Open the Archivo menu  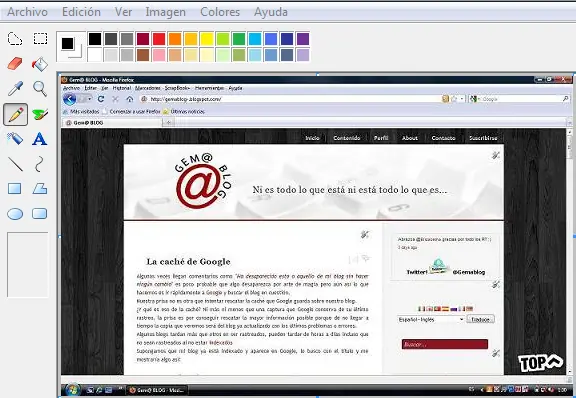tap(28, 12)
